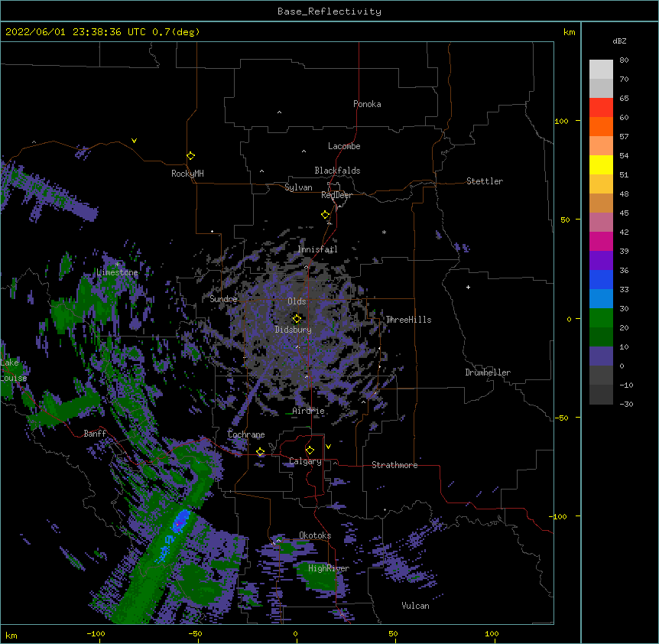Select the magenta swatch between 42 and 39
Viewport: 659px width, 644px height.
click(x=601, y=241)
